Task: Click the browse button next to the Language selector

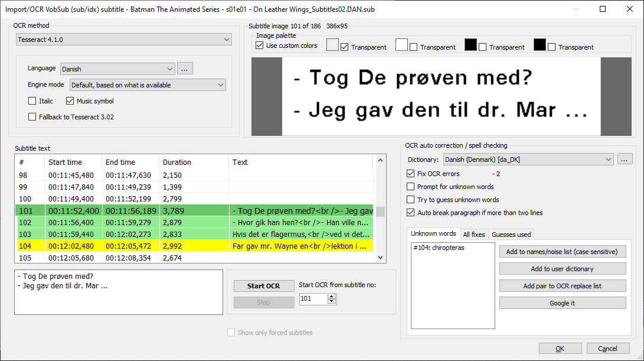Action: tap(185, 68)
